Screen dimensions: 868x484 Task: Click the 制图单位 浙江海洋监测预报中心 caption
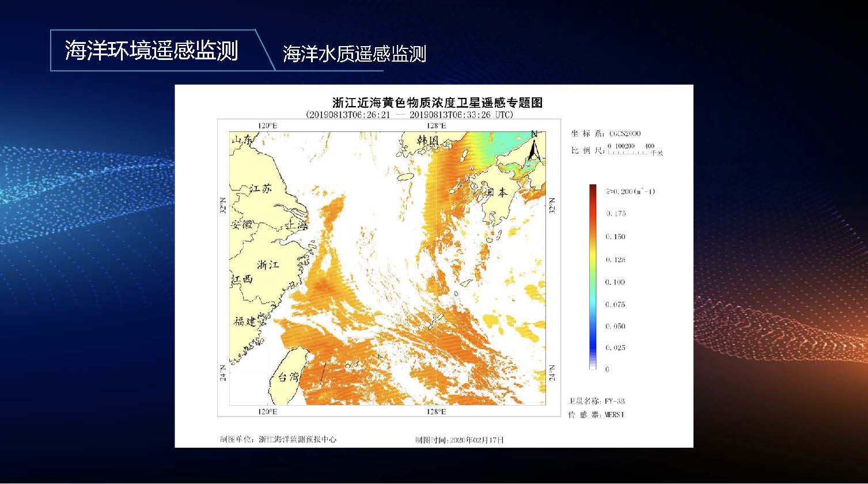[x=278, y=440]
